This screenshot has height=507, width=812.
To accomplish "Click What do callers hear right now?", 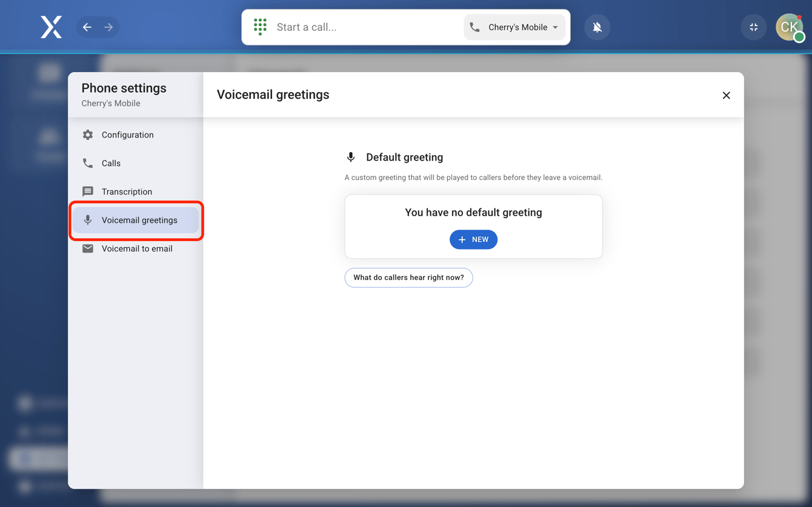I will pos(408,277).
